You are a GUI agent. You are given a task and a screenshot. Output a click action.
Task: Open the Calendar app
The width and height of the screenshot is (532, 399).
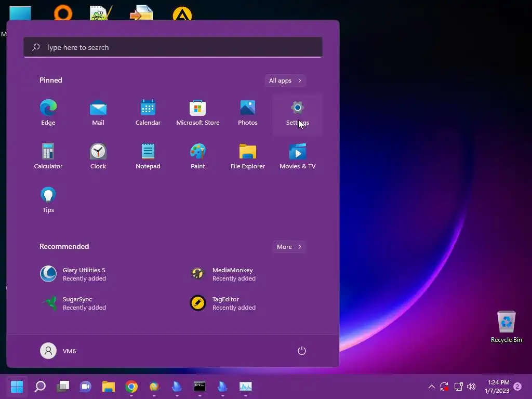tap(148, 113)
